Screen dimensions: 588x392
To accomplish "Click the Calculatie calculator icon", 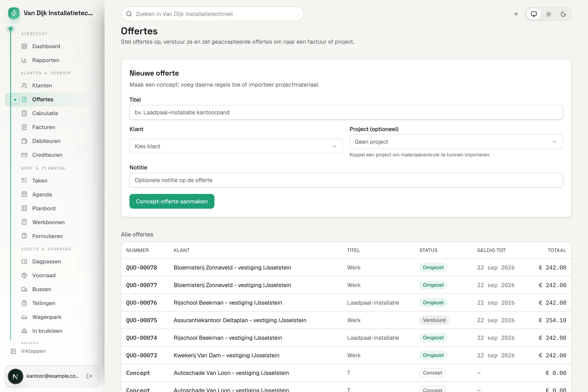I will (x=24, y=113).
